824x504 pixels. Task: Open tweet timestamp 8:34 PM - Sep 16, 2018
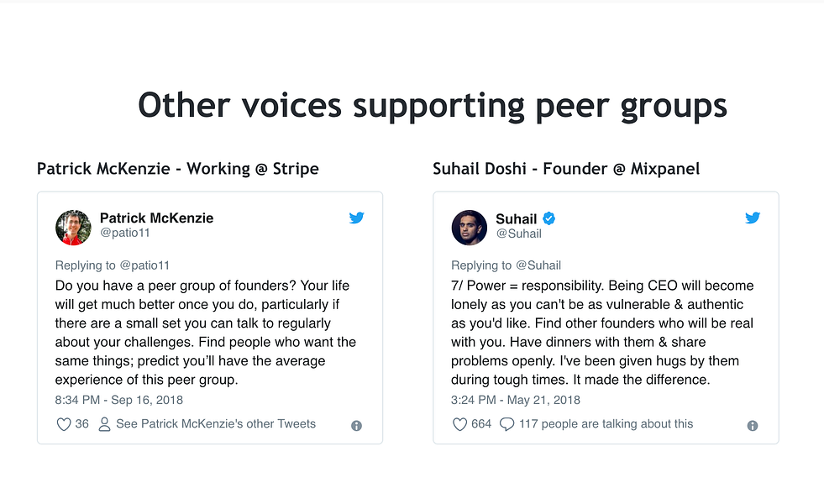(x=118, y=400)
